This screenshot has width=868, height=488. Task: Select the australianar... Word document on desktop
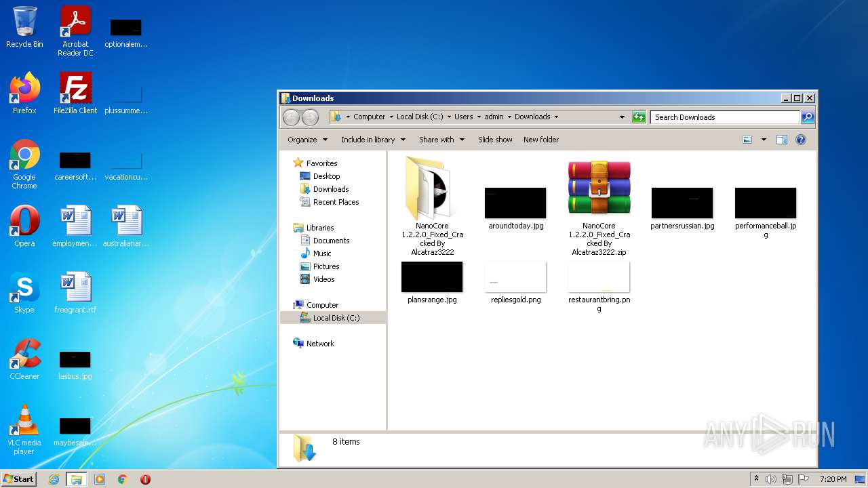click(x=126, y=226)
